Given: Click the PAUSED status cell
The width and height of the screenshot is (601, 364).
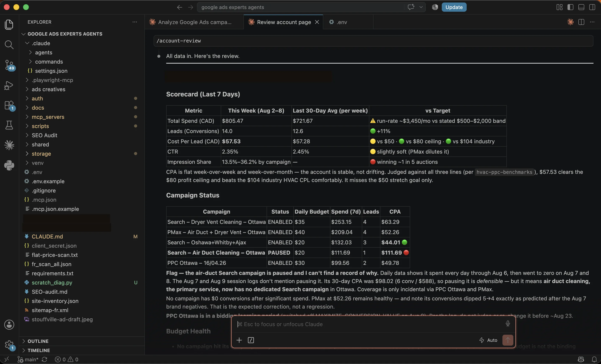Looking at the screenshot, I should [x=280, y=252].
